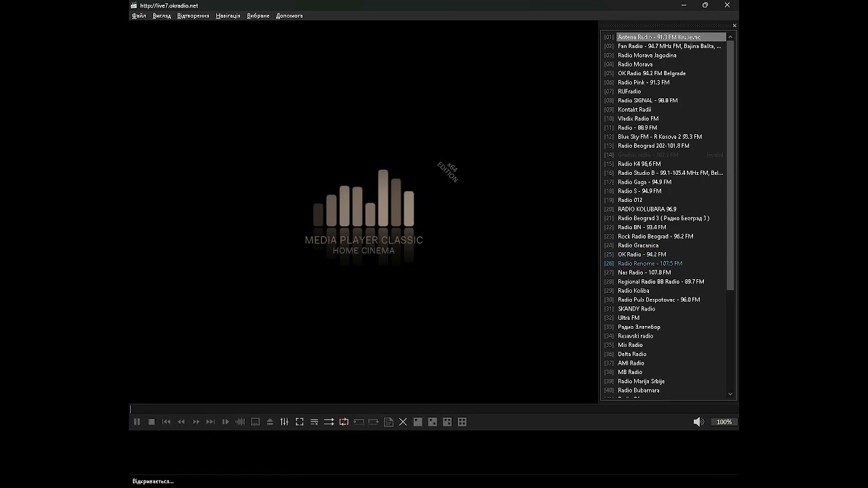Select 'Regional Radio BB Radio - 89.7 FM'
The image size is (868, 488).
[x=664, y=281]
